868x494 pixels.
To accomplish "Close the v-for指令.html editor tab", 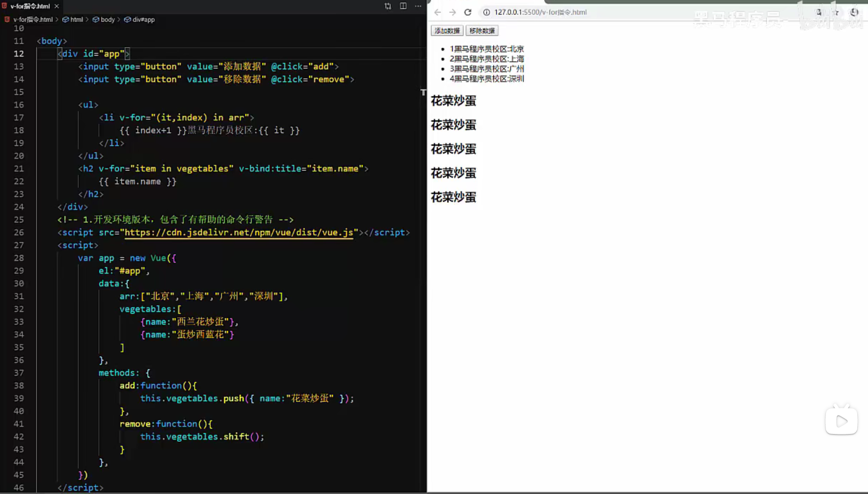I will pos(57,6).
